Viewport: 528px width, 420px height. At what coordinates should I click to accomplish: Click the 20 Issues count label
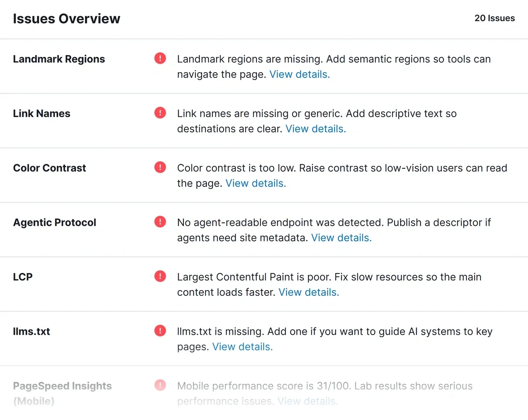point(495,18)
